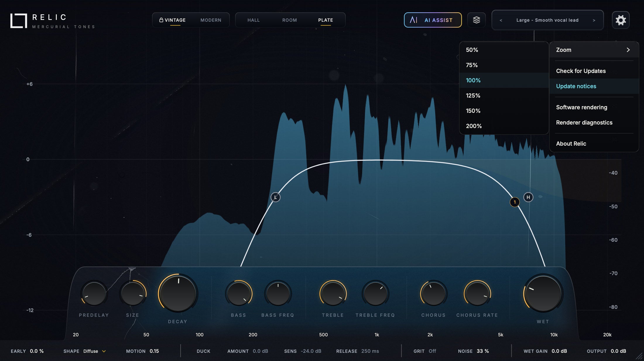Choose Check for Updates
This screenshot has height=361, width=644.
594,71
